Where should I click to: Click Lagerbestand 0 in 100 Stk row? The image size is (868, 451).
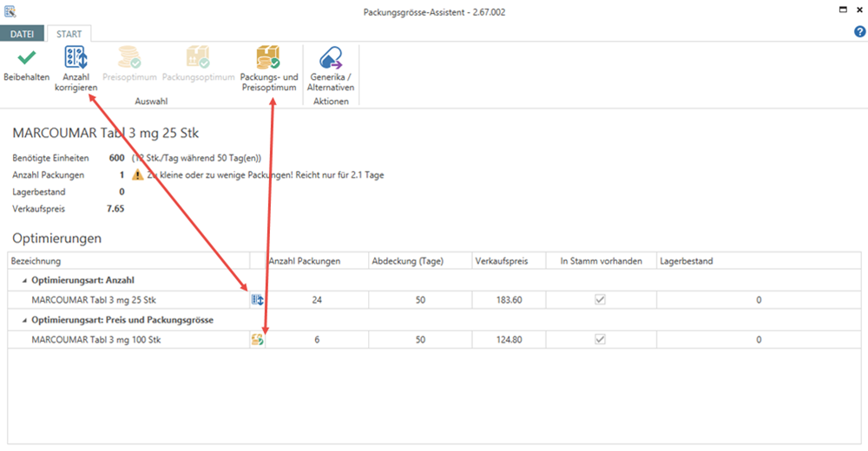click(759, 340)
